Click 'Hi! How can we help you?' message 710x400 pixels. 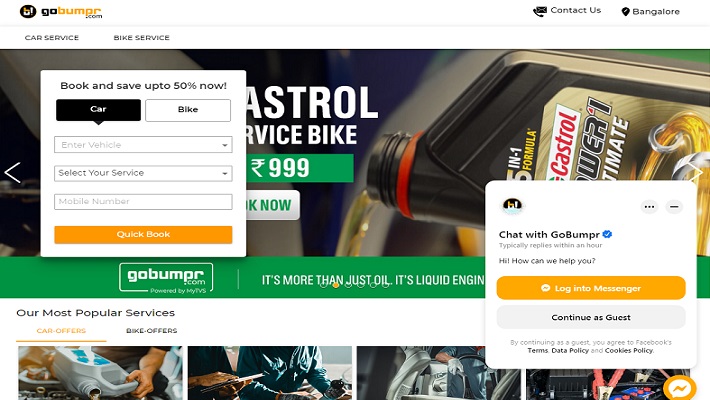[x=547, y=261]
